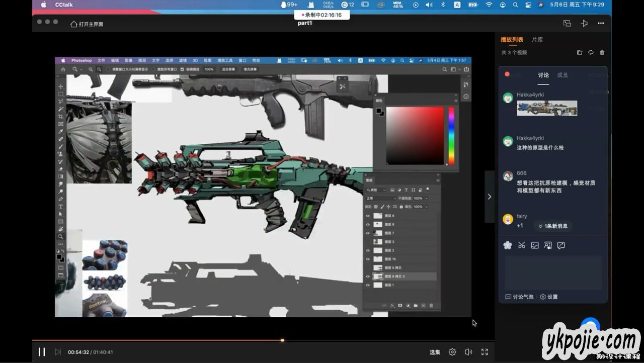Select the 成员 members tab

pyautogui.click(x=562, y=75)
